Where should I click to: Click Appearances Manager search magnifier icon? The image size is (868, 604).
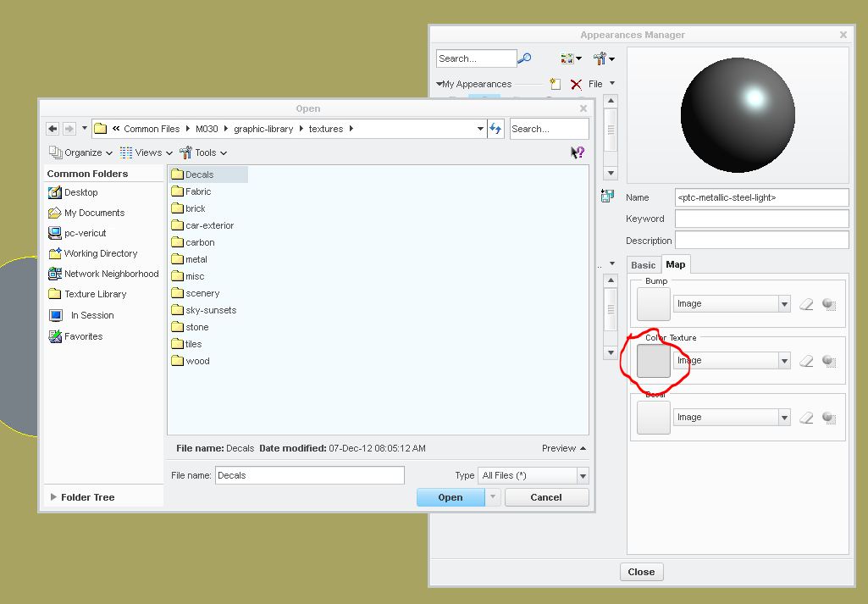[525, 58]
